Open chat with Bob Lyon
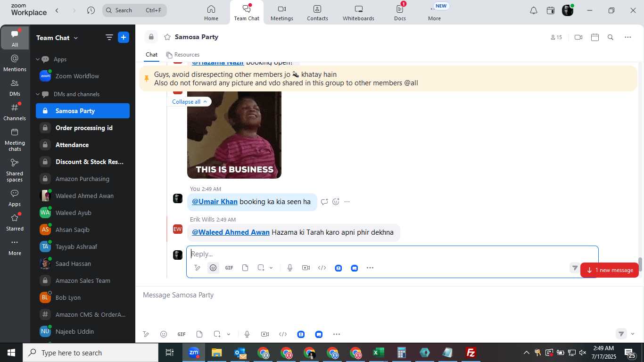The width and height of the screenshot is (644, 362). pos(83,297)
